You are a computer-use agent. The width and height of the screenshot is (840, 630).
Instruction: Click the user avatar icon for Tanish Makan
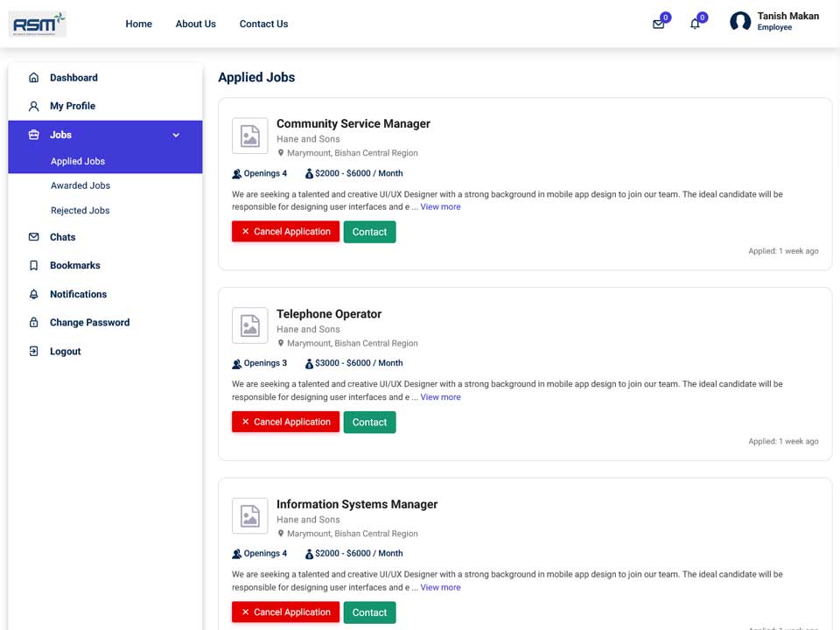740,21
